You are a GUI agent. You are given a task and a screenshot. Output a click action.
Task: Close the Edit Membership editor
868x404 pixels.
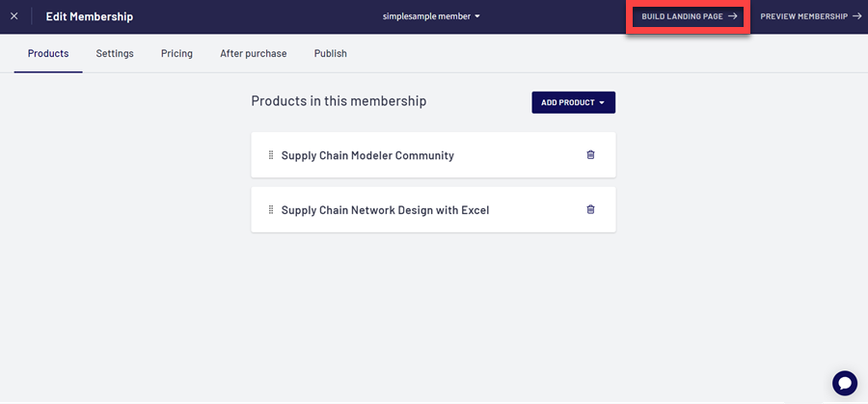click(x=14, y=16)
